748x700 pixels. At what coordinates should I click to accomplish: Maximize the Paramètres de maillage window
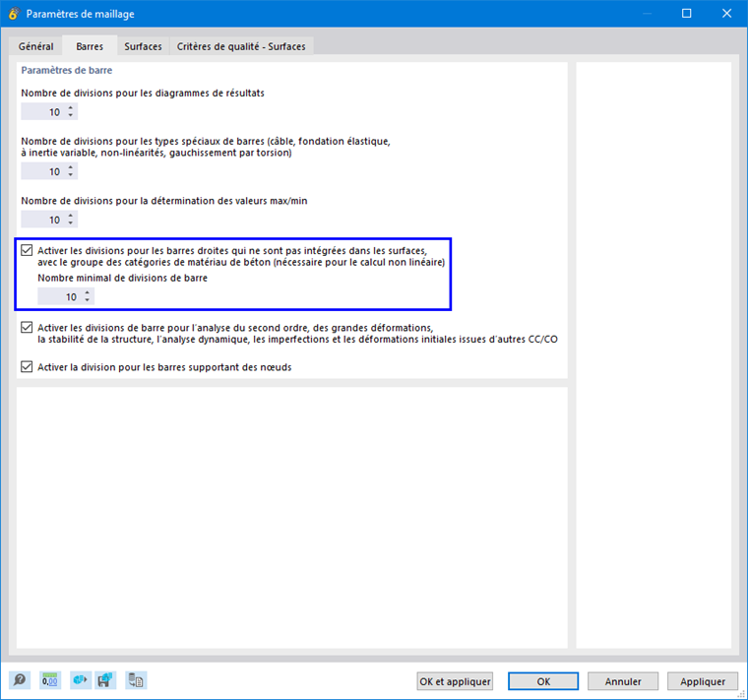pyautogui.click(x=686, y=14)
